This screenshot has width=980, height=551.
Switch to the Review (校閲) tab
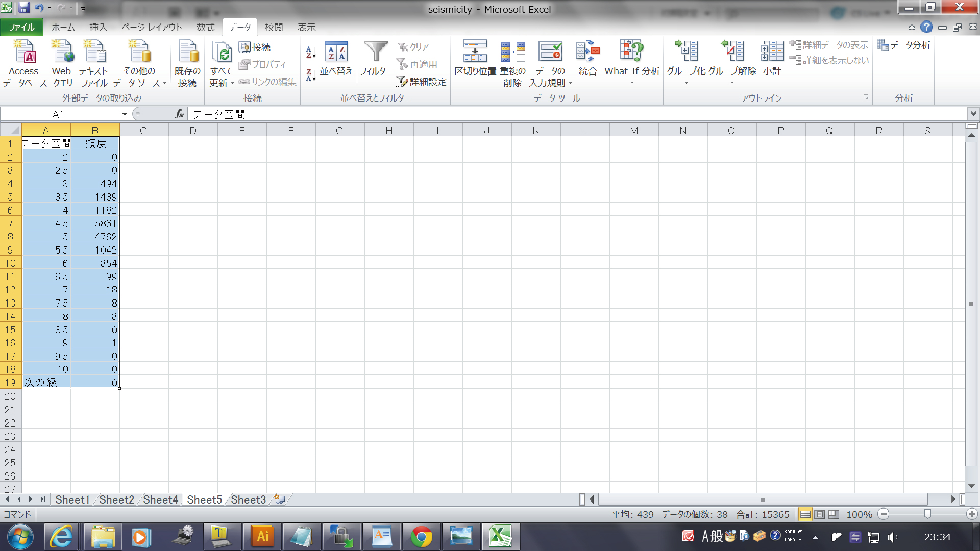pyautogui.click(x=274, y=28)
